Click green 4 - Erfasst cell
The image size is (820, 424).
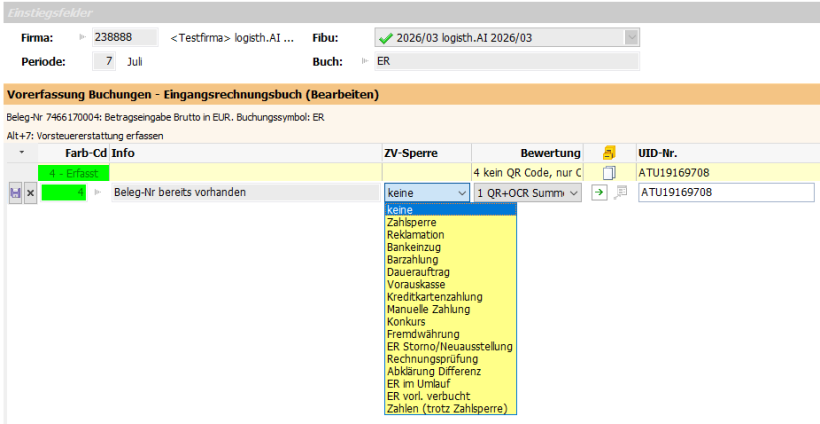tap(74, 173)
